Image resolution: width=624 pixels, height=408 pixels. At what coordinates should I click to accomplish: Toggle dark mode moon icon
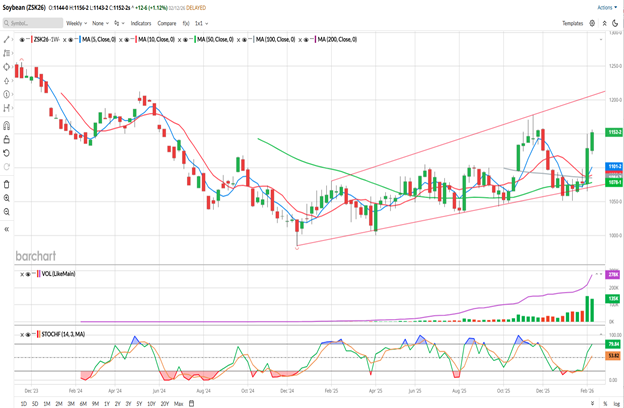(615, 23)
